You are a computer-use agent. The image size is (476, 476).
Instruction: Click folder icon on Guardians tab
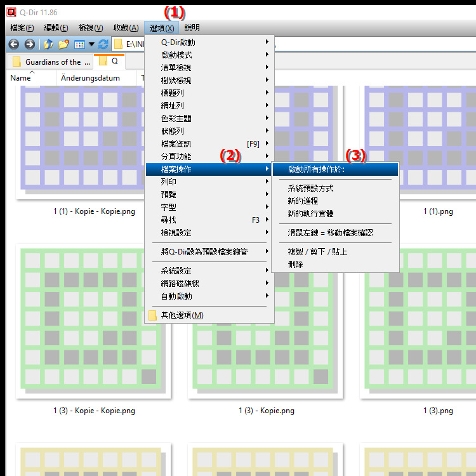[x=17, y=62]
